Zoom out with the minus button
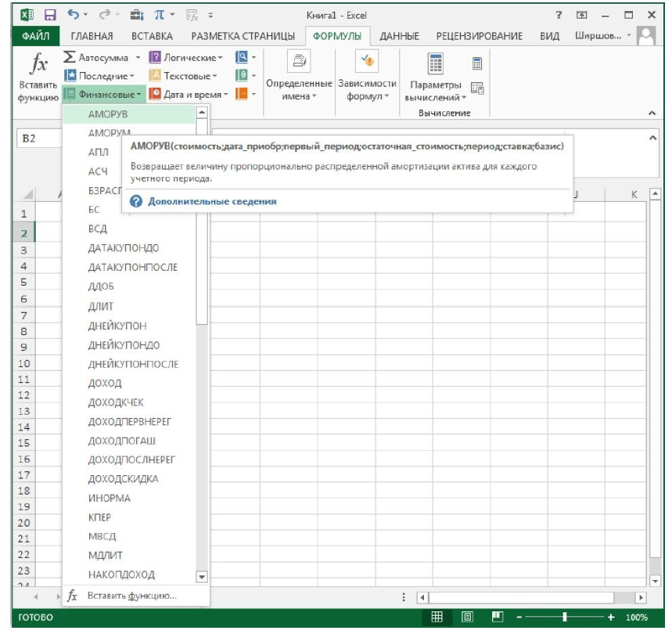This screenshot has width=672, height=634. click(519, 618)
